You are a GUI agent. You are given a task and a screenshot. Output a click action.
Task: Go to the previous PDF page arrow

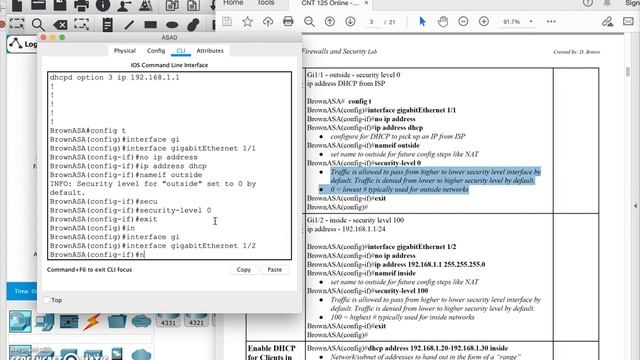tap(330, 22)
